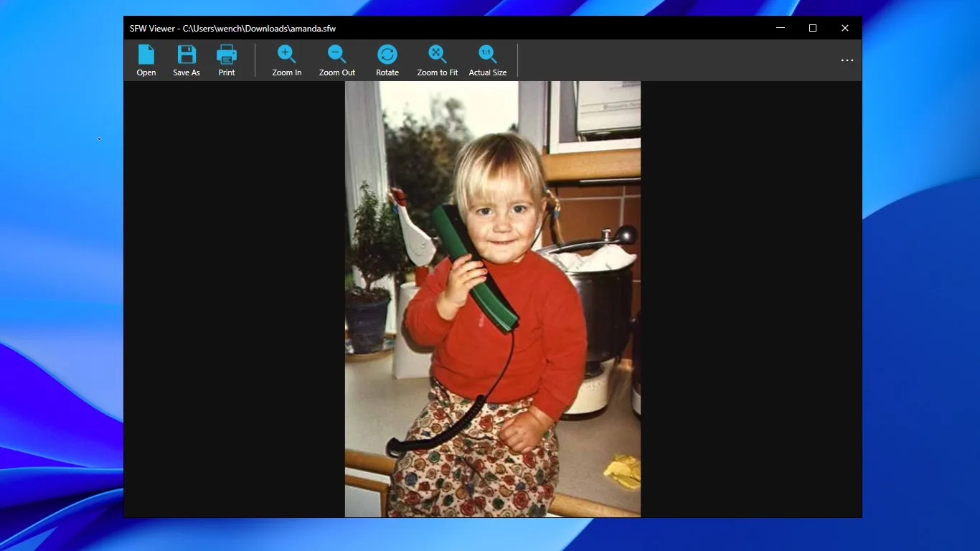Minimize the SFW Viewer window
The width and height of the screenshot is (980, 551).
pos(781,28)
